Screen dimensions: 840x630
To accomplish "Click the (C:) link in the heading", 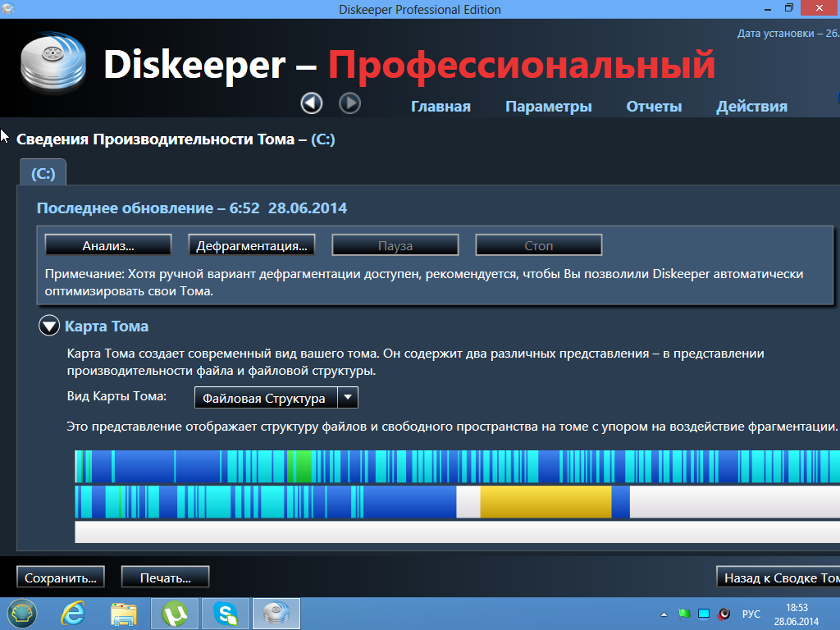I will 323,139.
